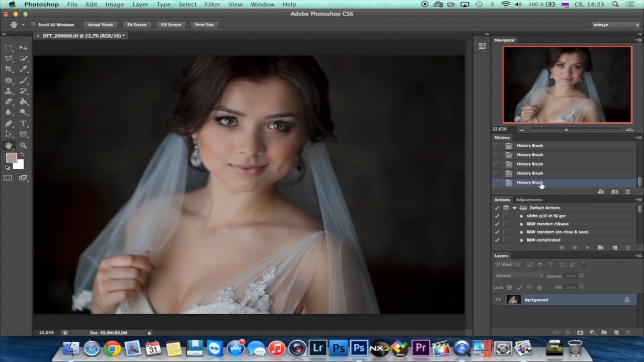This screenshot has height=362, width=644.
Task: Hide the Background layer with eye icon
Action: click(498, 300)
